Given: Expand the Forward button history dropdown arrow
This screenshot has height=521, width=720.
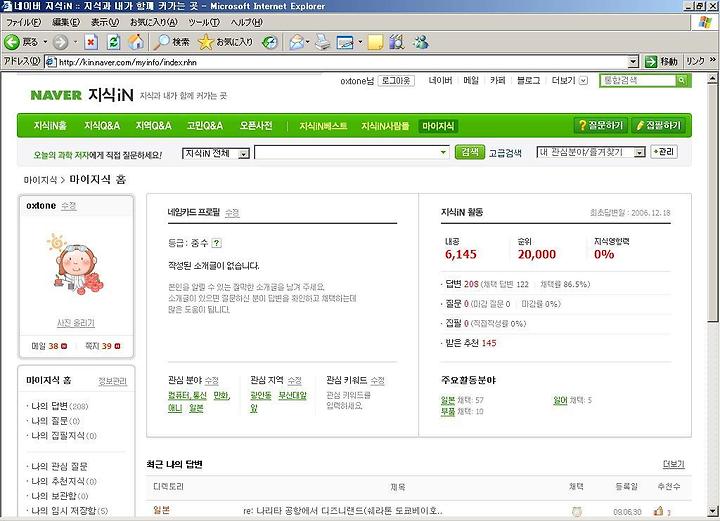Looking at the screenshot, I should click(75, 42).
